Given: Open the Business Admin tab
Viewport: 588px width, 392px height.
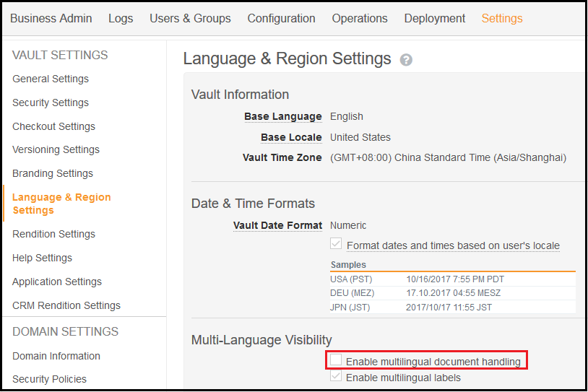Looking at the screenshot, I should click(x=51, y=19).
